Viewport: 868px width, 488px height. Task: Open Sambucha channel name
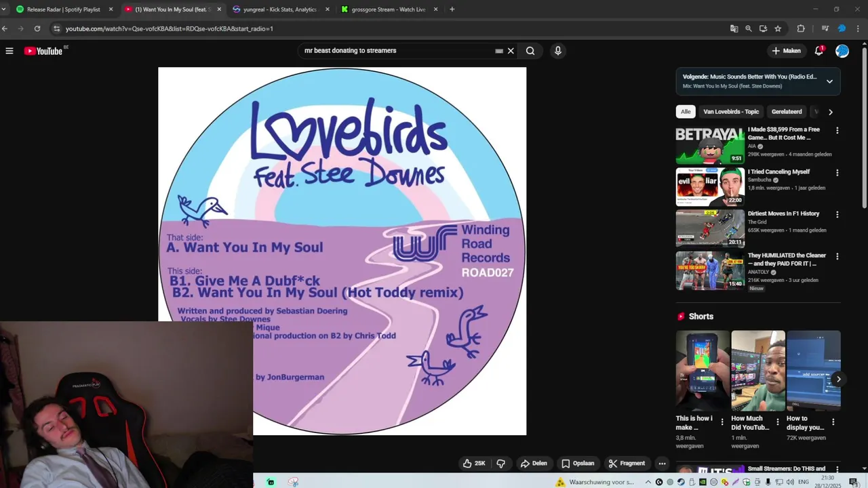pyautogui.click(x=759, y=180)
